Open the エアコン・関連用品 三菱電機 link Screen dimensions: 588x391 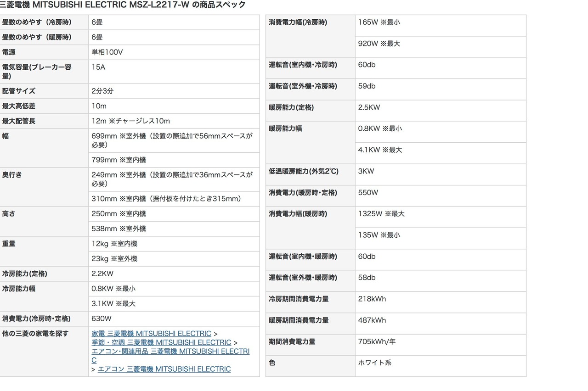click(170, 356)
